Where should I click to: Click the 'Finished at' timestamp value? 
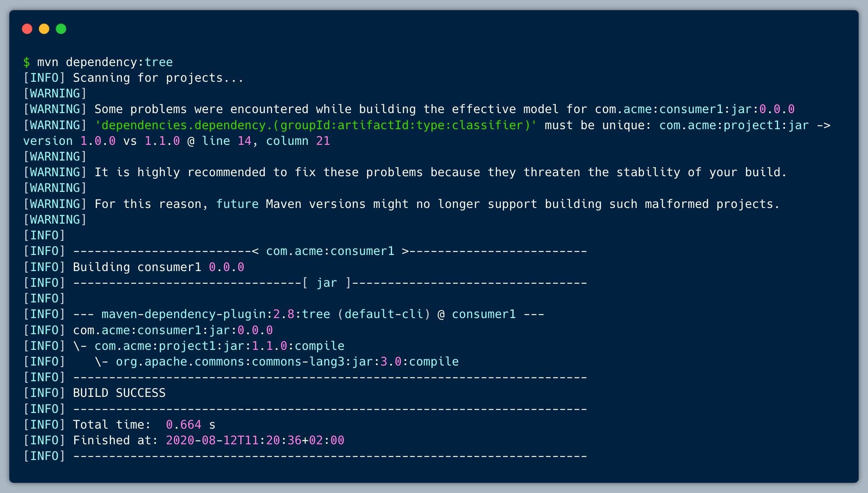coord(255,440)
